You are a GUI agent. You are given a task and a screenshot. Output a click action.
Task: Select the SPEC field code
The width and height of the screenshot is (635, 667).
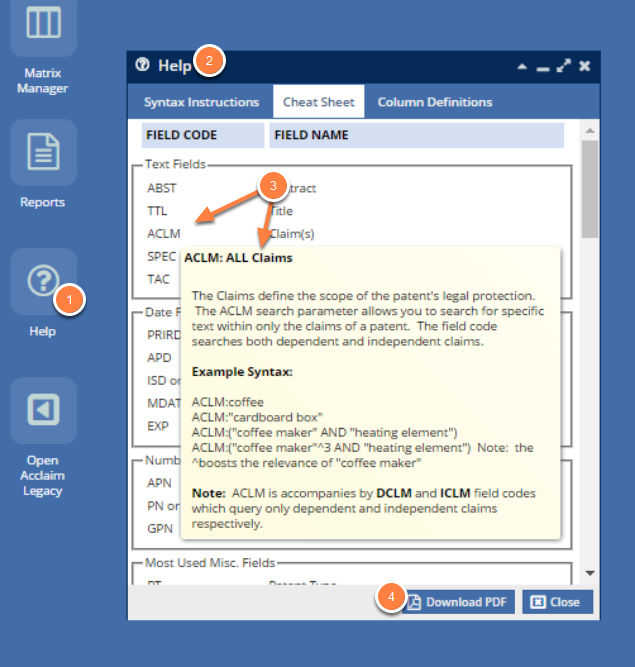pyautogui.click(x=161, y=257)
